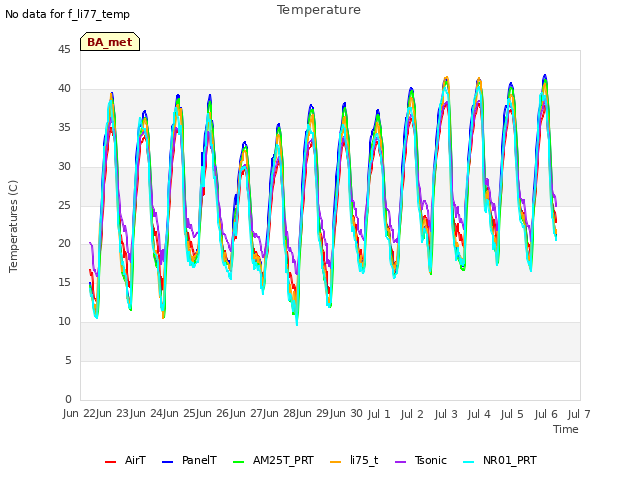Click the Jun 25 x-axis tick label
This screenshot has height=480, width=640.
(180, 413)
